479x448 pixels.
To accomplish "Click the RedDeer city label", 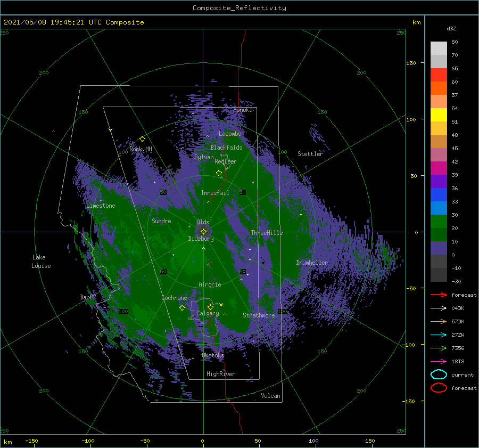I will pos(226,161).
